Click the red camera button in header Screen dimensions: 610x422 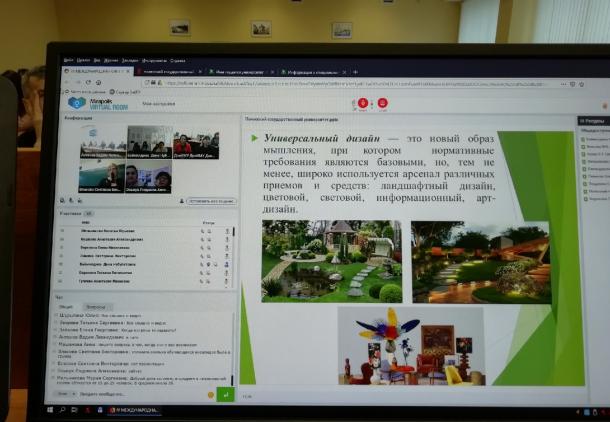click(x=382, y=103)
